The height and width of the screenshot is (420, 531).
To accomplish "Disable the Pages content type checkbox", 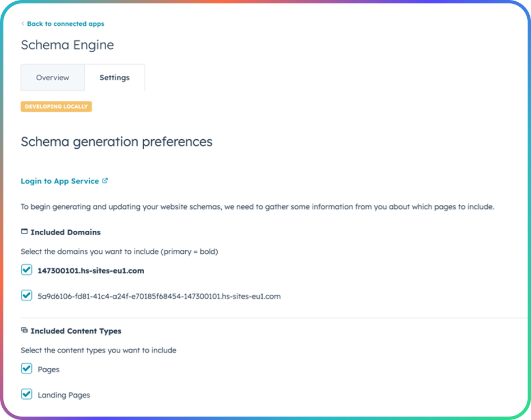I will point(26,369).
